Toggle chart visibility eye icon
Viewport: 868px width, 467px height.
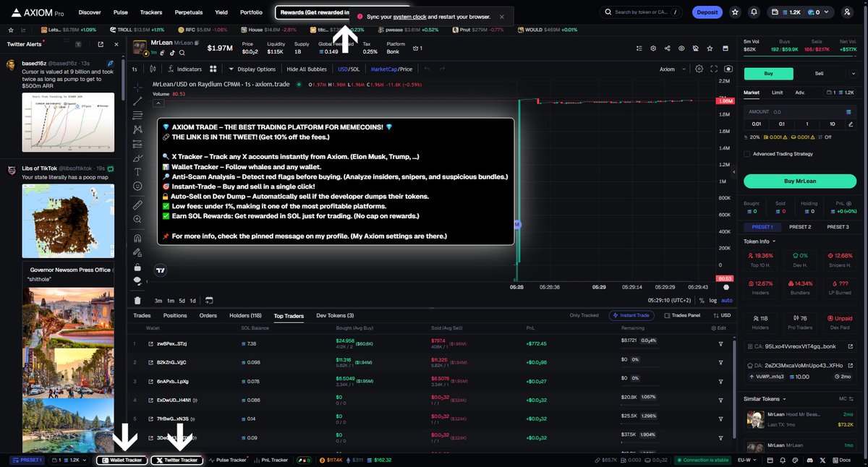click(x=681, y=48)
